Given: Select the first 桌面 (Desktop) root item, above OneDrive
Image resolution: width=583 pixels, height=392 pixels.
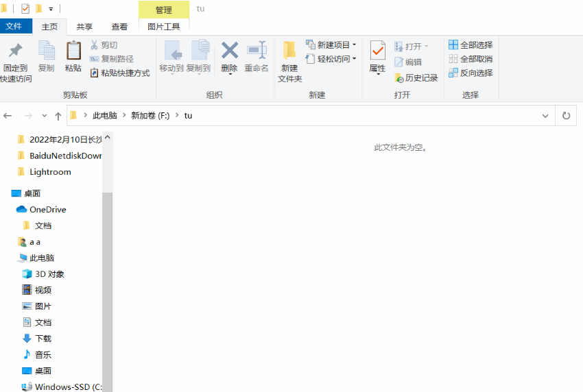Looking at the screenshot, I should [26, 193].
